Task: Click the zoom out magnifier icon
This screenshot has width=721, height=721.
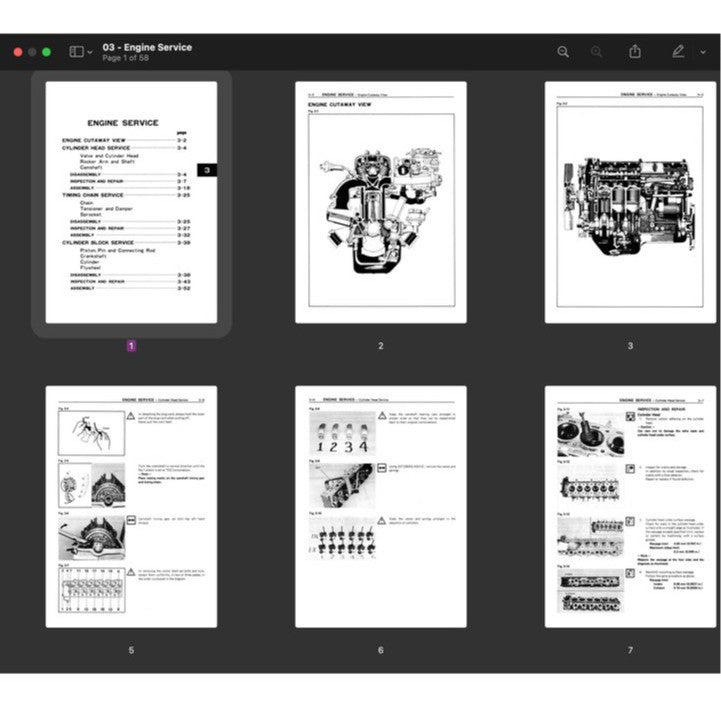Action: pos(563,52)
